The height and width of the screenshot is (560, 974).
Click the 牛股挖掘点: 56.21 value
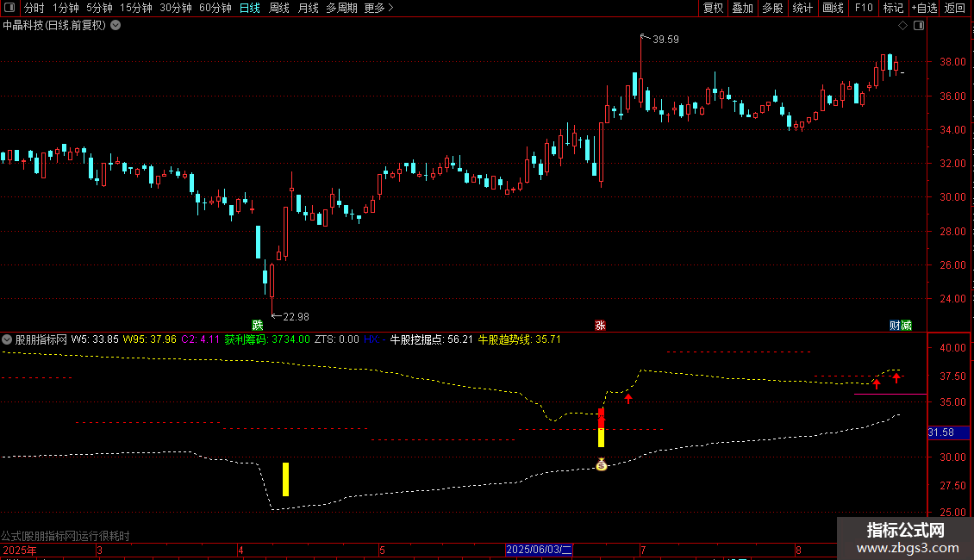point(431,339)
